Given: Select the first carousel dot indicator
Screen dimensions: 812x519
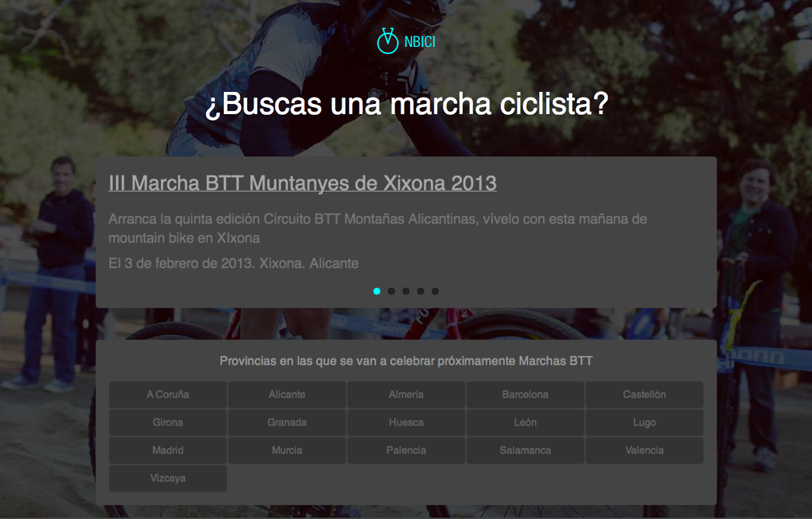Looking at the screenshot, I should coord(377,291).
